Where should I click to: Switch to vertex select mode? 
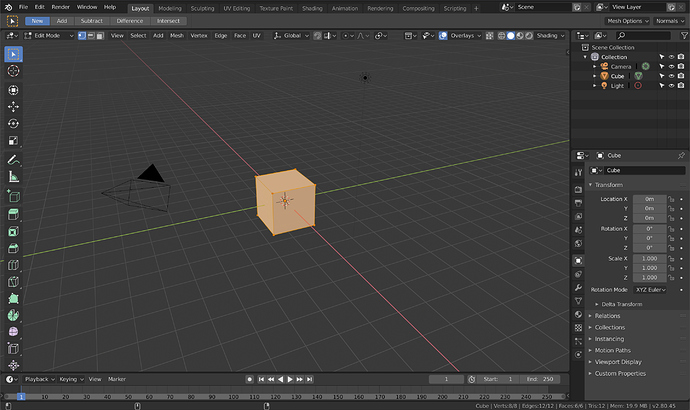82,36
